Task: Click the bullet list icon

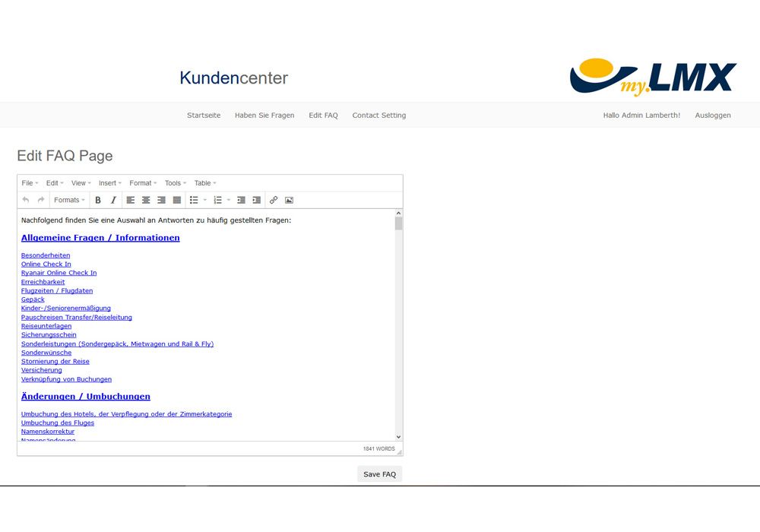Action: click(x=194, y=200)
